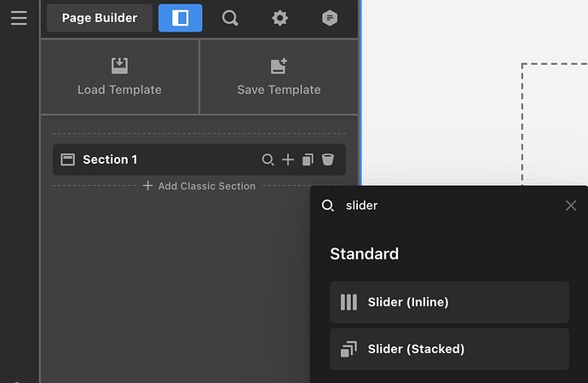Screen dimensions: 588x383
Task: Delete Section 1 with trash icon
Action: 328,160
